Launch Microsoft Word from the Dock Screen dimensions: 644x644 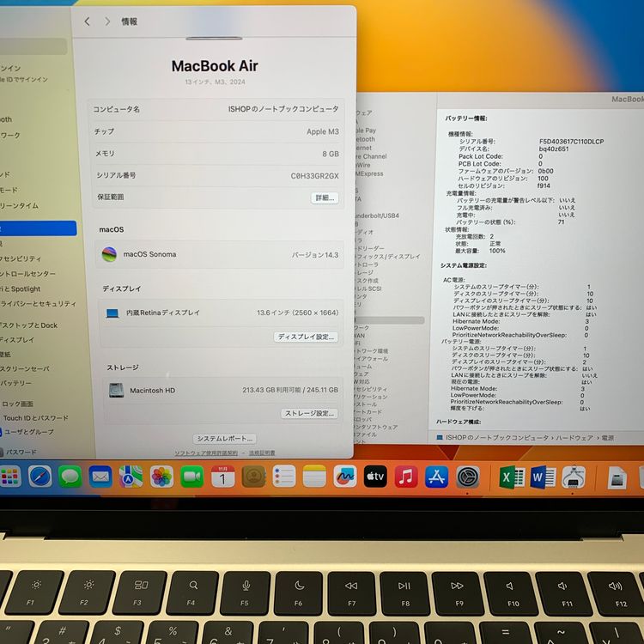point(543,477)
